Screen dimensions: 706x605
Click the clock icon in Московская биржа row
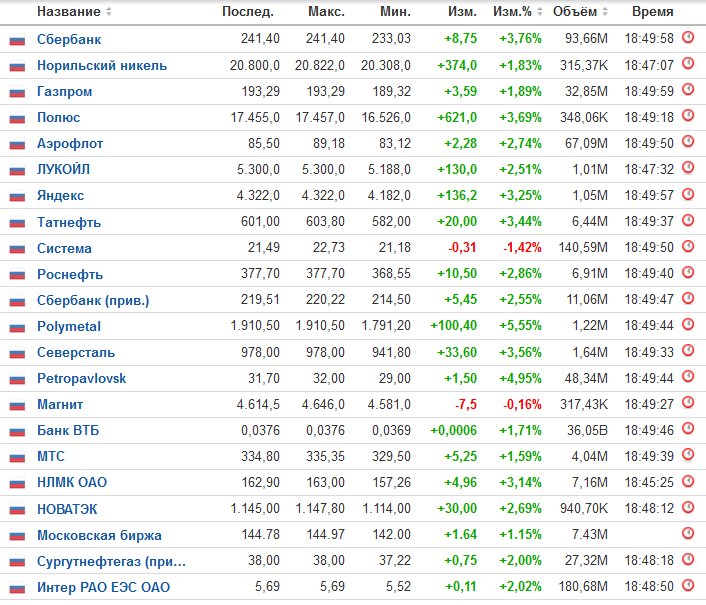tap(688, 533)
